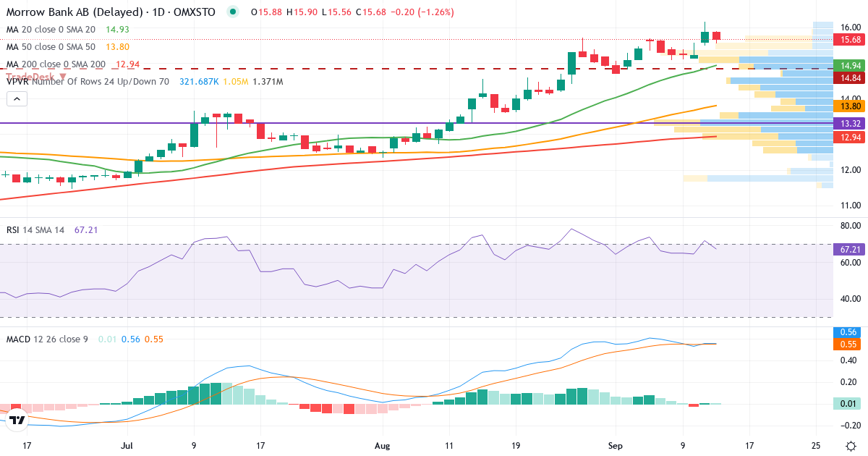Image resolution: width=868 pixels, height=456 pixels.
Task: Click the H15.90 high value in header
Action: (x=302, y=12)
